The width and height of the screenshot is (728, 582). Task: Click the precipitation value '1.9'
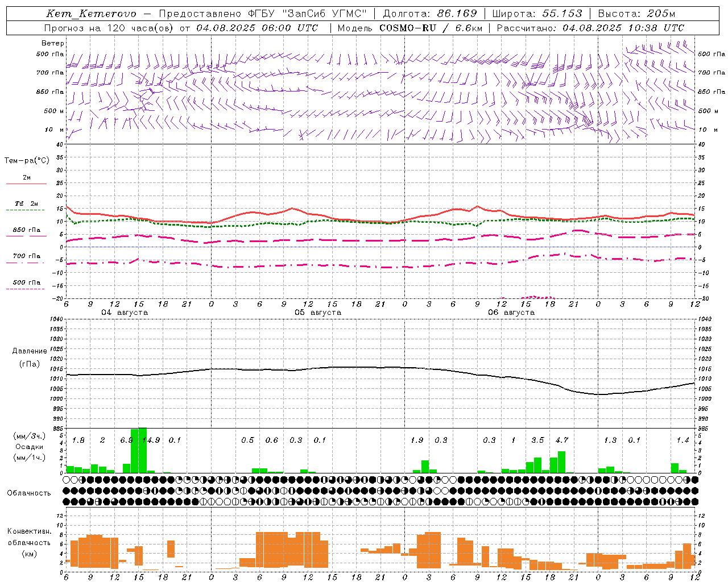tap(417, 440)
